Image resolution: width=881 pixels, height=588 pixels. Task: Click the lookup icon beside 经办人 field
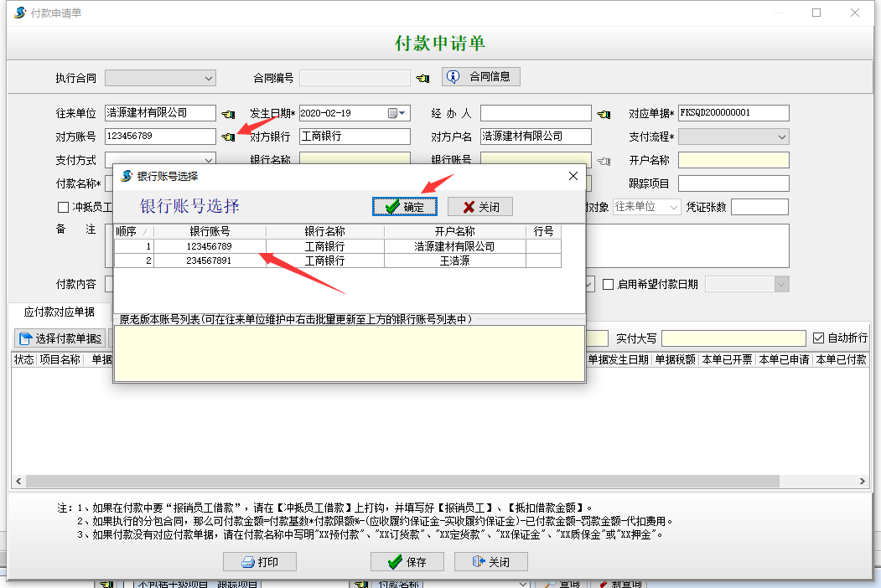[603, 112]
